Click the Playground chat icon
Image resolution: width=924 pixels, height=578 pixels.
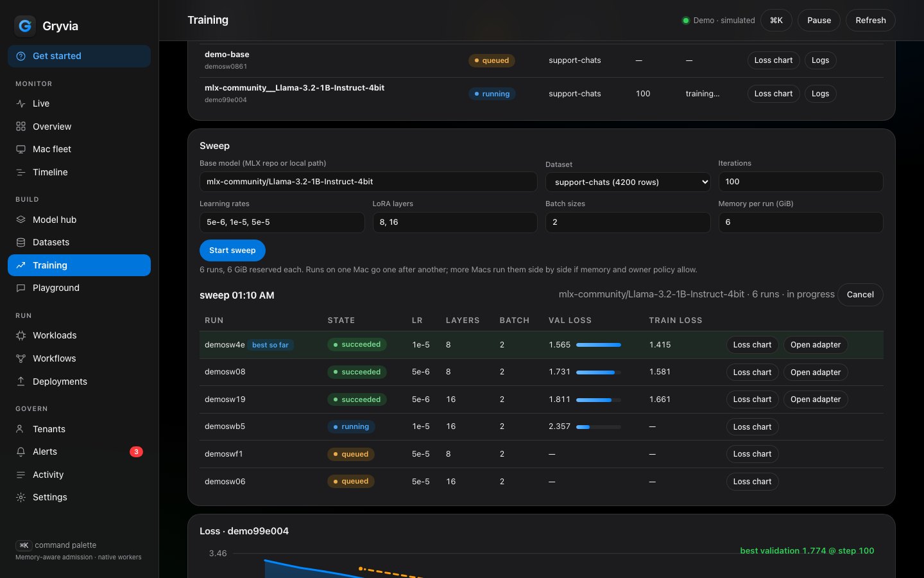pos(21,288)
